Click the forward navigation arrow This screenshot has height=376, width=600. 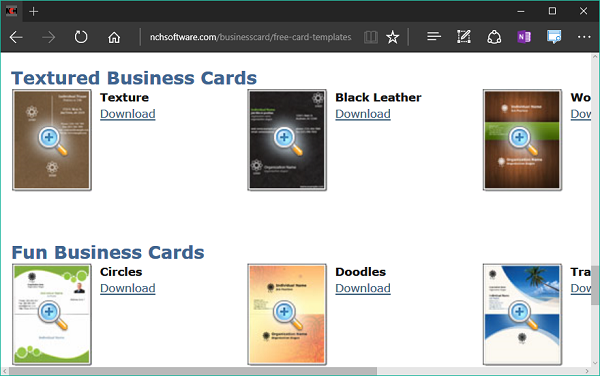[x=49, y=37]
